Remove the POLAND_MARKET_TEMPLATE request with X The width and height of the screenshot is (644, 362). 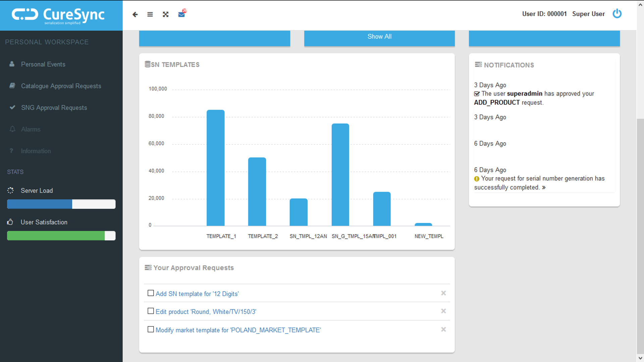coord(443,329)
